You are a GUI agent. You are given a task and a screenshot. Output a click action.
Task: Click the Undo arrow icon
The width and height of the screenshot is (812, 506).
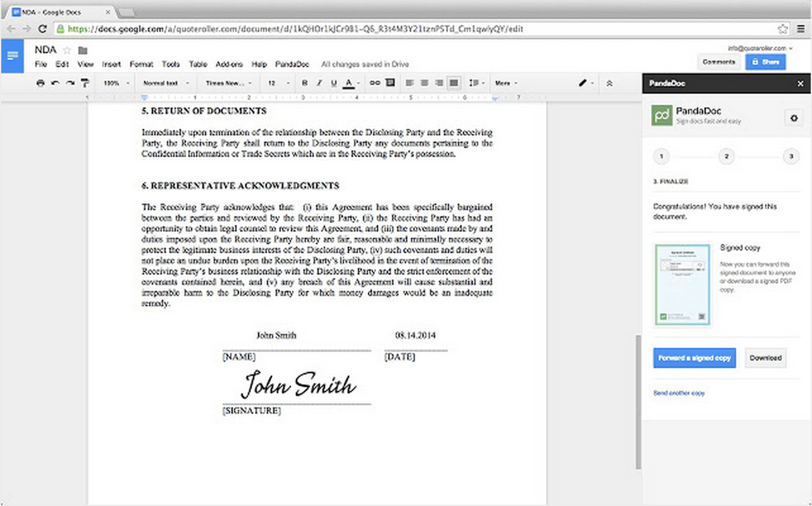[55, 83]
